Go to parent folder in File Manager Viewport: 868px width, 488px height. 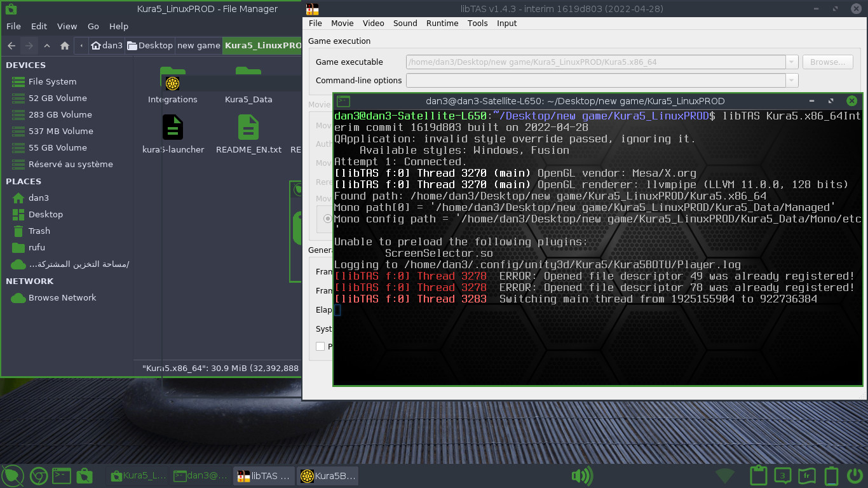47,46
